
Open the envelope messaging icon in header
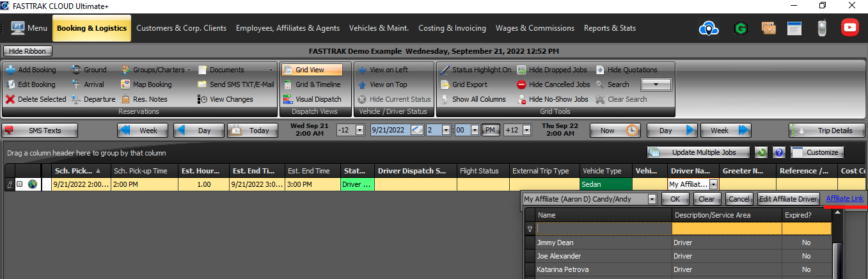tap(768, 28)
